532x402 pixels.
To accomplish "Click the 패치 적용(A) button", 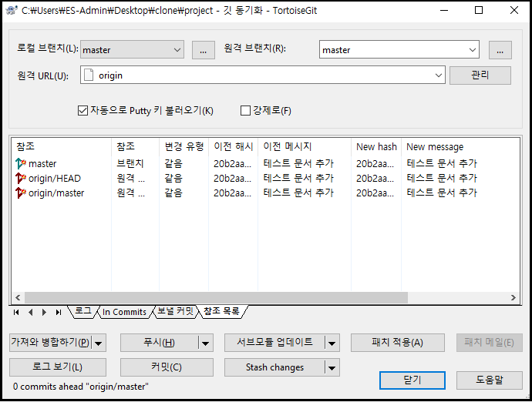I will tap(398, 343).
